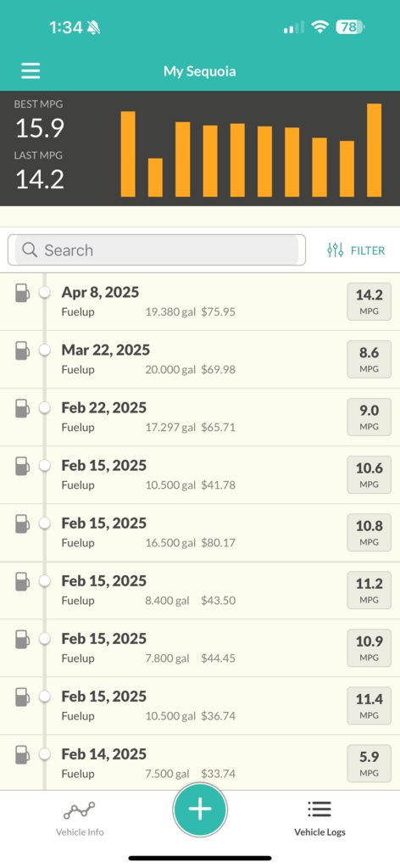Open the Feb 22, 2025 fuelup entry
Viewport: 400px width, 868px height.
[200, 417]
